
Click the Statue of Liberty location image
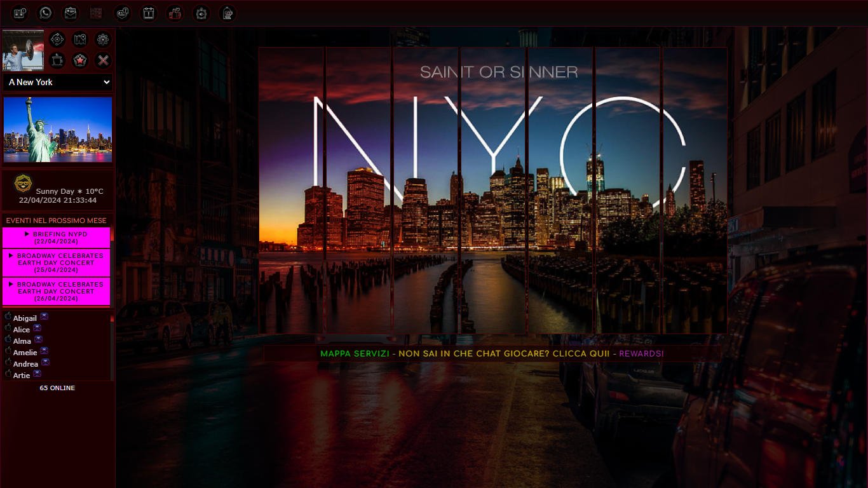click(x=58, y=130)
